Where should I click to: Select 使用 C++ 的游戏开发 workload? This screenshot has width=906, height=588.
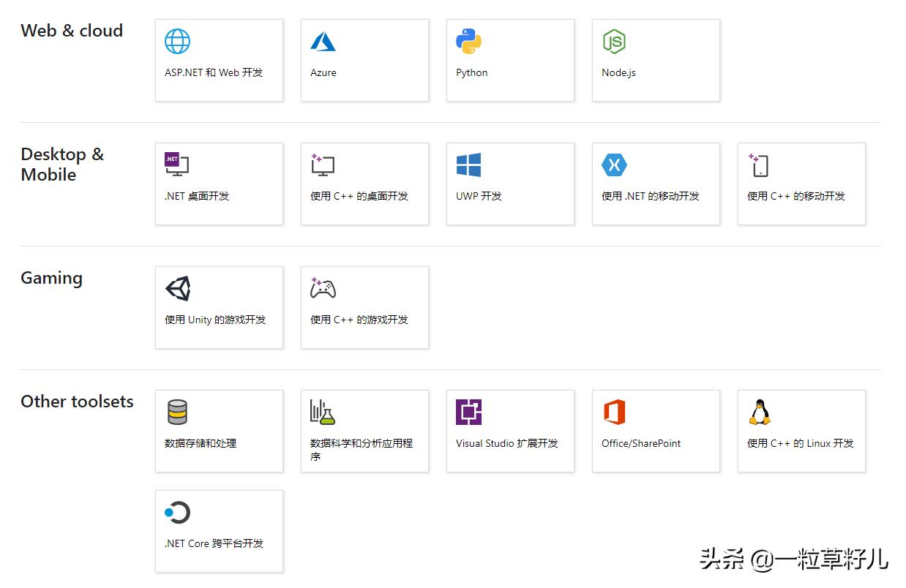tap(364, 307)
